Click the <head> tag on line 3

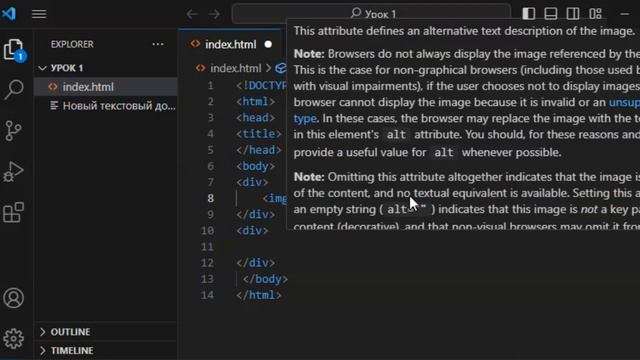click(256, 118)
